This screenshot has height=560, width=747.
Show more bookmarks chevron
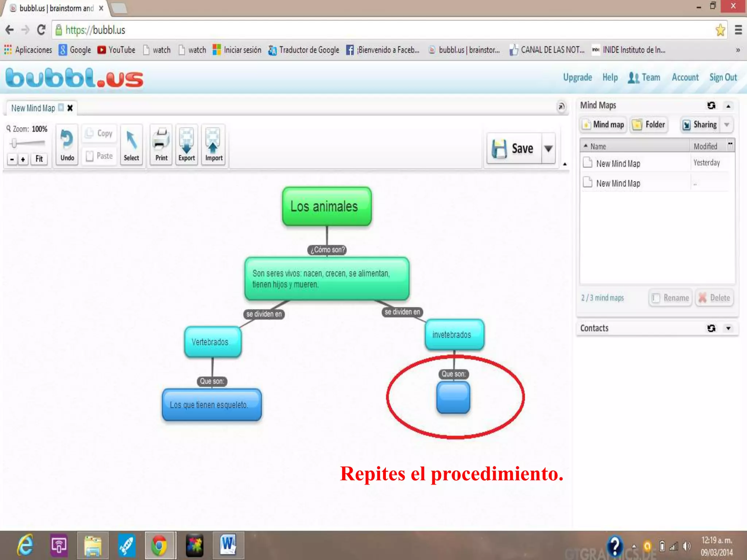(x=738, y=50)
